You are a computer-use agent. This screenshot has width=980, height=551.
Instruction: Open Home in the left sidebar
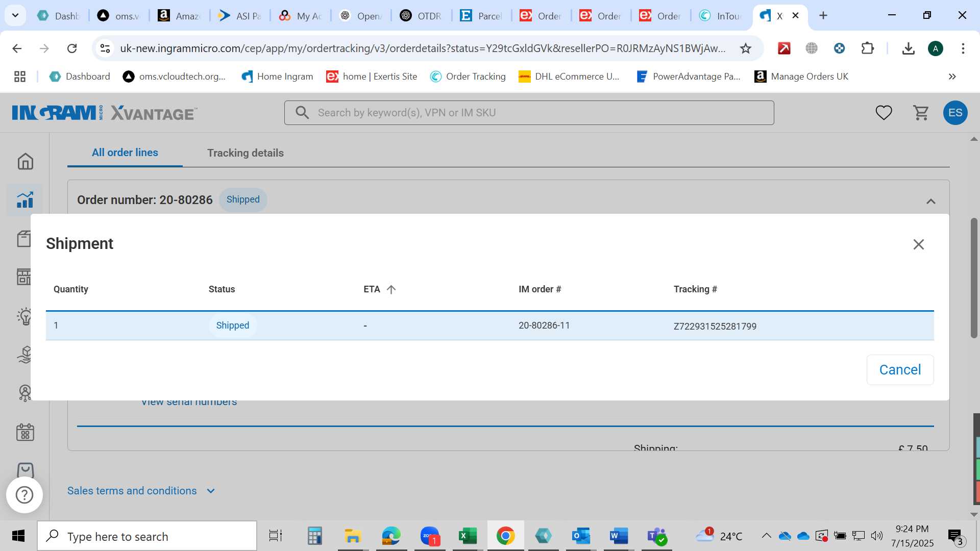tap(25, 161)
